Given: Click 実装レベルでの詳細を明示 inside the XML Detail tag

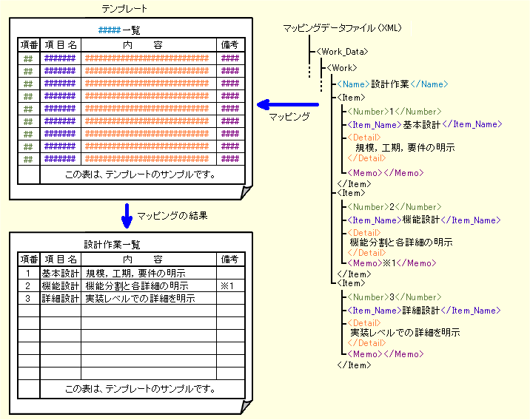Looking at the screenshot, I should coord(405,333).
